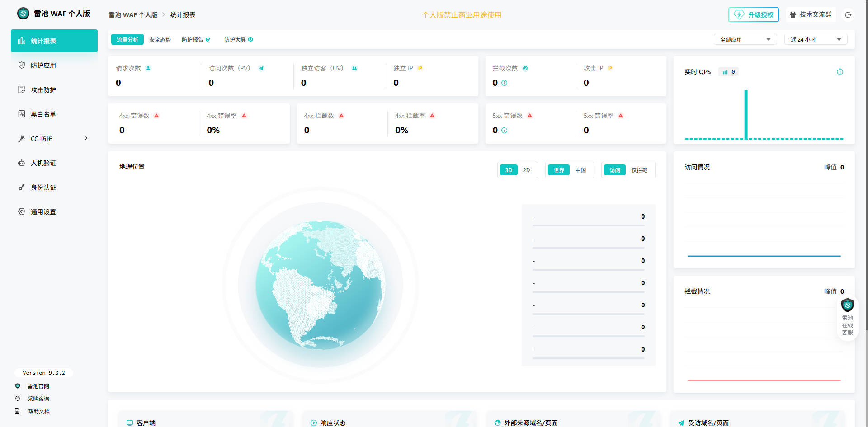Open the 全部应用 dropdown
This screenshot has width=868, height=427.
pyautogui.click(x=745, y=39)
